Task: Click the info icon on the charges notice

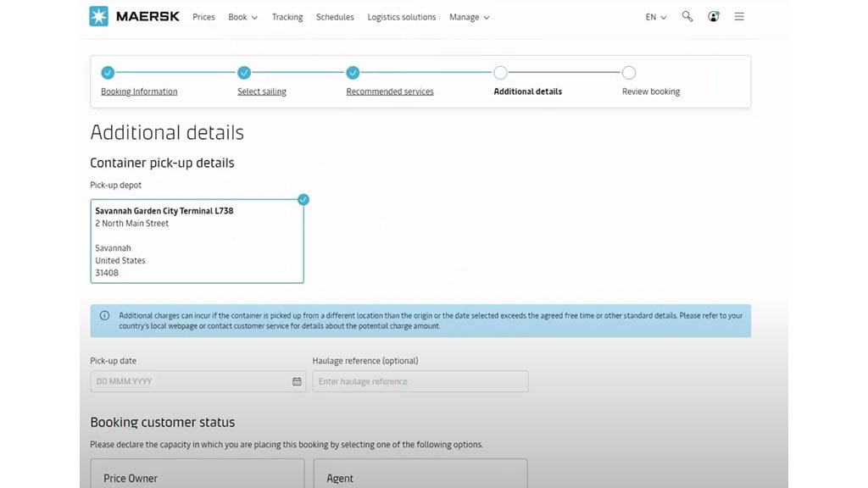Action: coord(105,314)
